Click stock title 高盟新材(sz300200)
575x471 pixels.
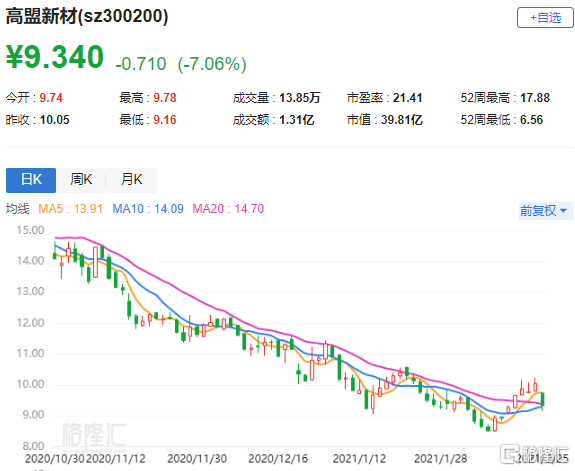[87, 16]
